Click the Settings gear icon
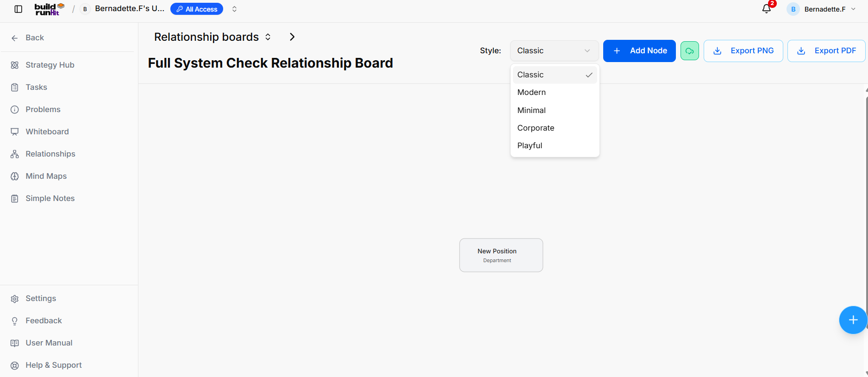This screenshot has height=377, width=868. click(x=15, y=299)
